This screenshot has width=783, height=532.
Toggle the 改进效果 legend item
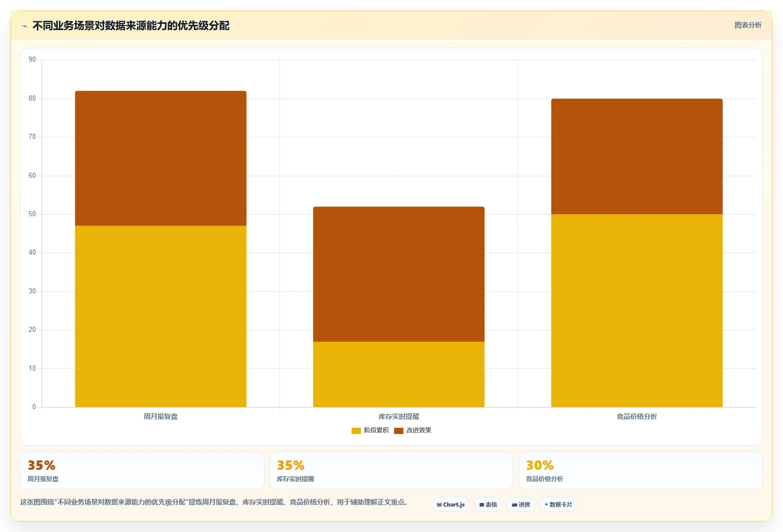[x=413, y=430]
